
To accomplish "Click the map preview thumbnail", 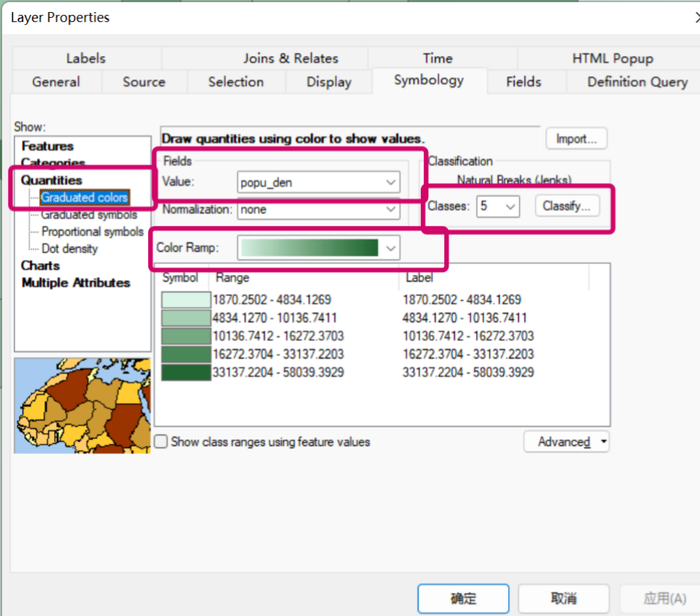I will [82, 405].
